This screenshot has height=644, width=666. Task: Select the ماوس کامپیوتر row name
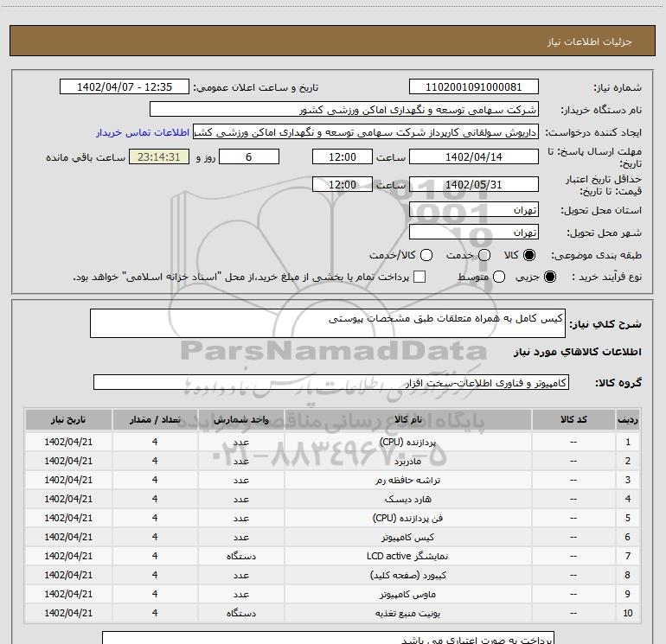[407, 594]
